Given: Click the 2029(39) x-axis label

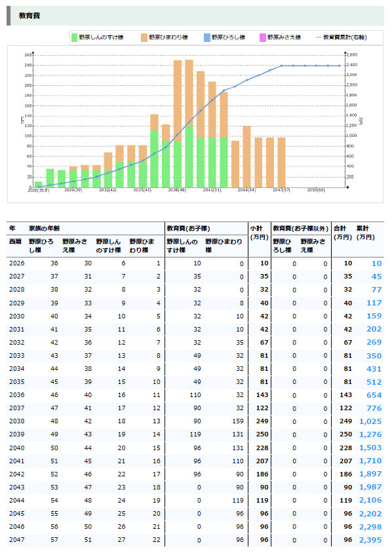Looking at the screenshot, I should pos(73,190).
